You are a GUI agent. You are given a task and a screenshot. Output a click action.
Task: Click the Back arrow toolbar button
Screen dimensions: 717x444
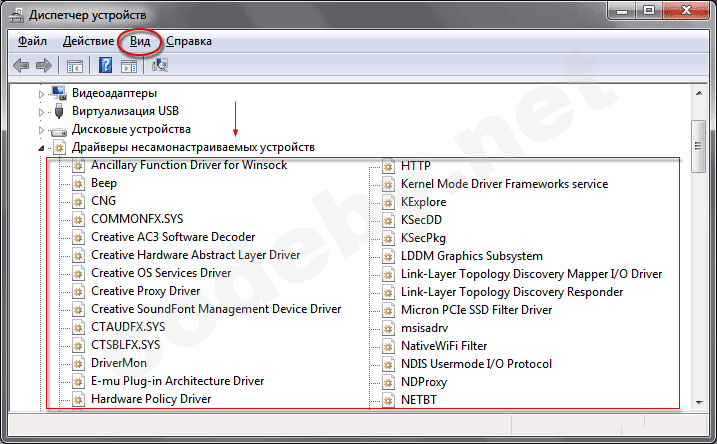coord(21,66)
